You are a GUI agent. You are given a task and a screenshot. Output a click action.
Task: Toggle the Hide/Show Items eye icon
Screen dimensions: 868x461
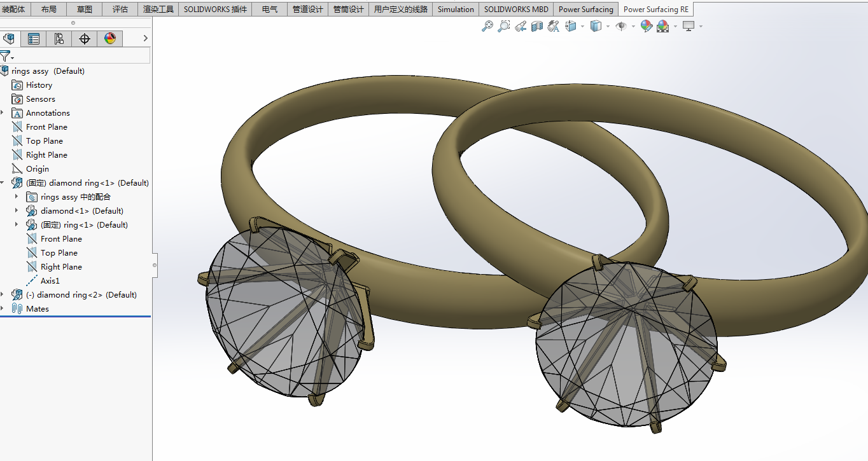click(x=621, y=26)
